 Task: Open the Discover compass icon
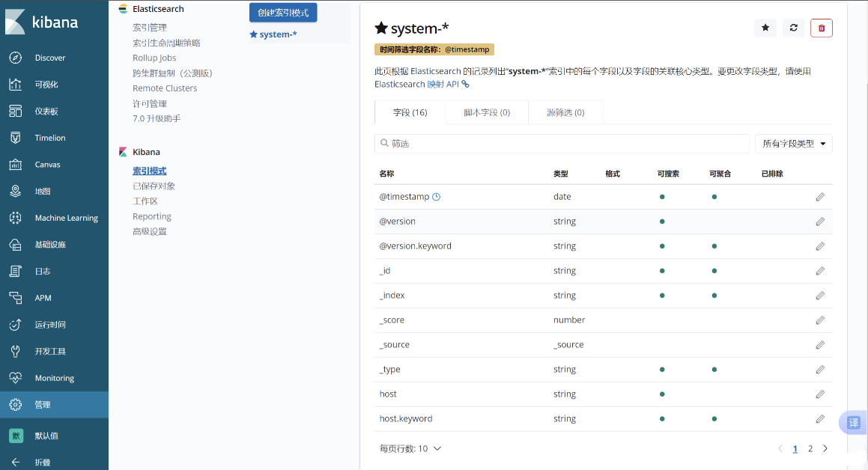16,58
